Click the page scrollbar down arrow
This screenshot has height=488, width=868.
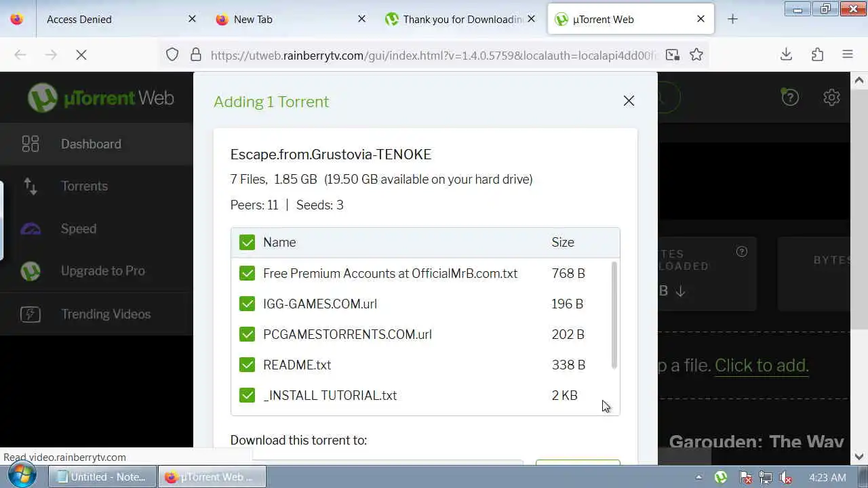click(860, 457)
